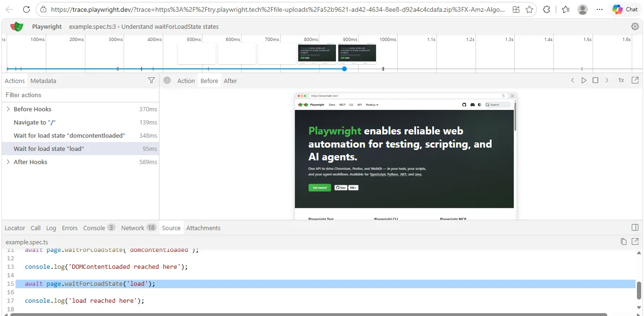Expand the Before Hooks row
The image size is (644, 316).
(x=8, y=109)
